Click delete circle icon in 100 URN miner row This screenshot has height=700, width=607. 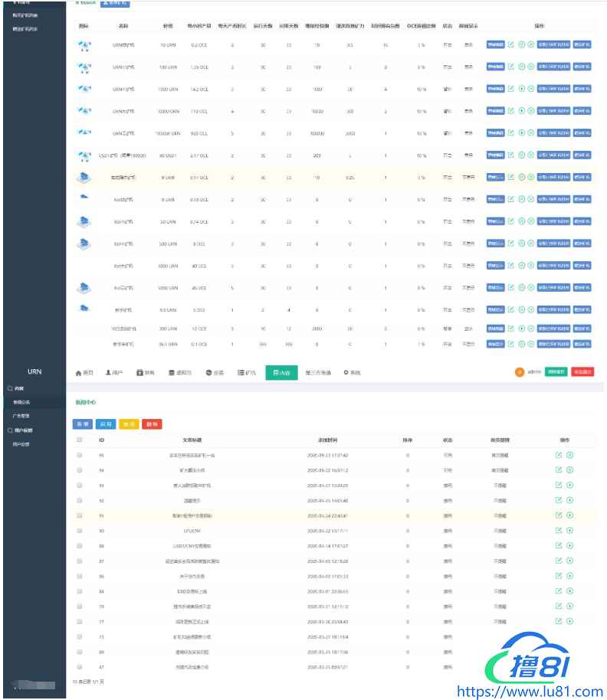coord(531,67)
